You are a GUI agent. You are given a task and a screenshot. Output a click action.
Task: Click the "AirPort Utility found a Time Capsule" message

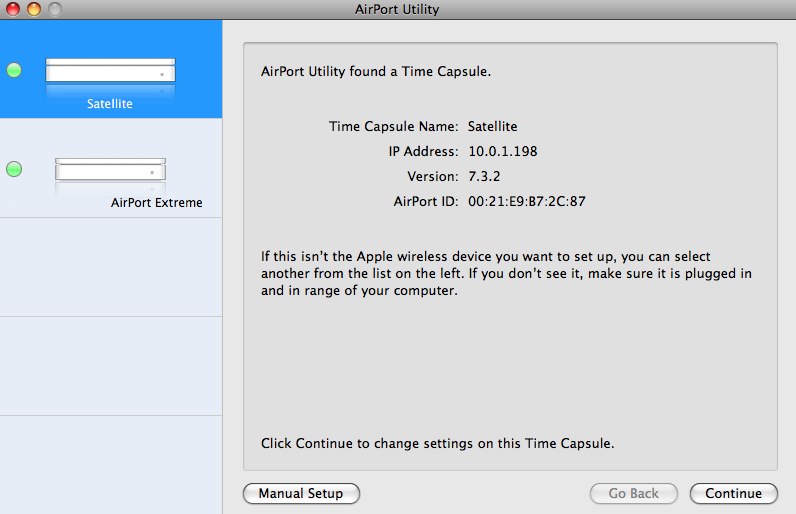click(375, 72)
